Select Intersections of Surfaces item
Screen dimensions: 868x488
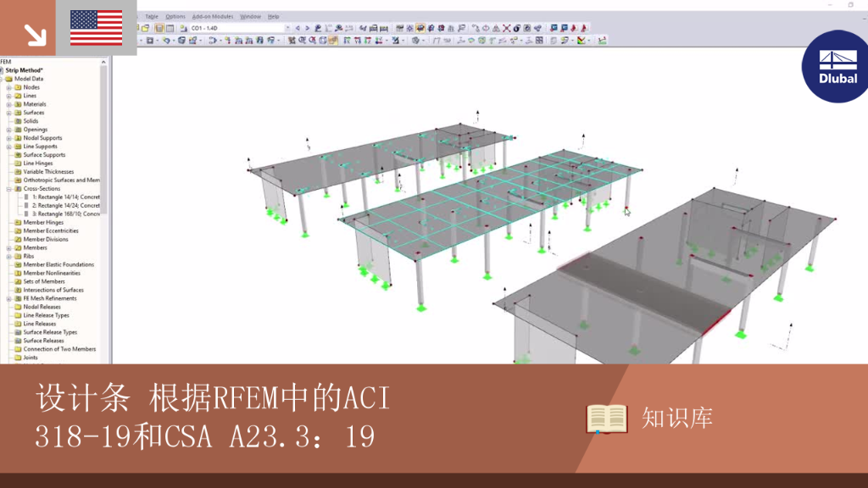click(x=53, y=290)
